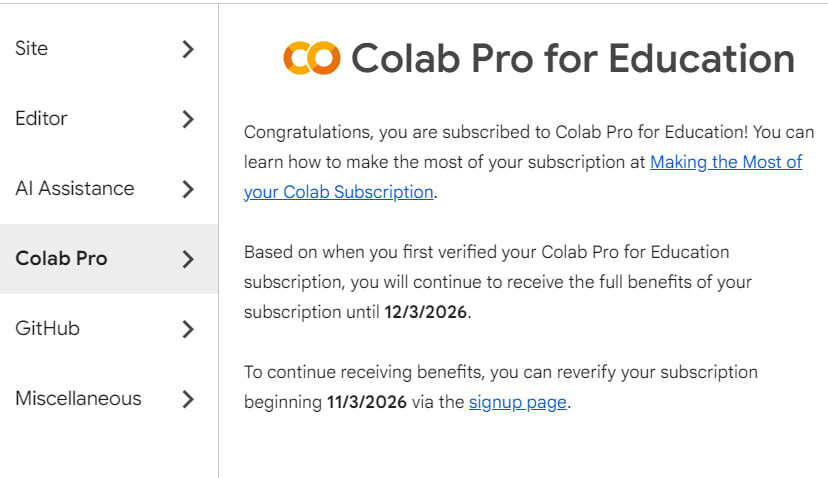
Task: Click the GitHub row chevron icon
Action: (188, 329)
